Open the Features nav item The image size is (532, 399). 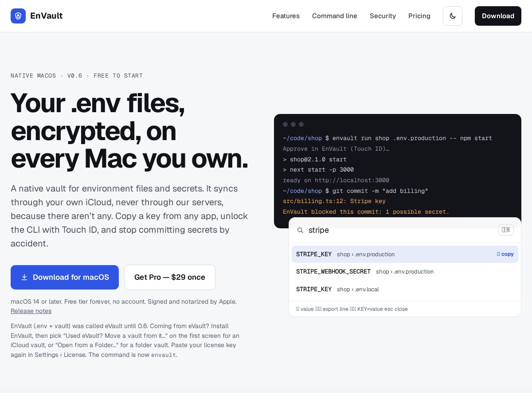[286, 16]
